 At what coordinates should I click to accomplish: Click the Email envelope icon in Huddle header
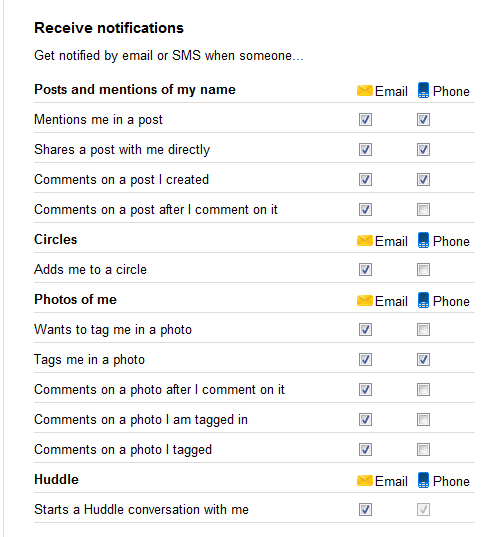click(x=364, y=480)
